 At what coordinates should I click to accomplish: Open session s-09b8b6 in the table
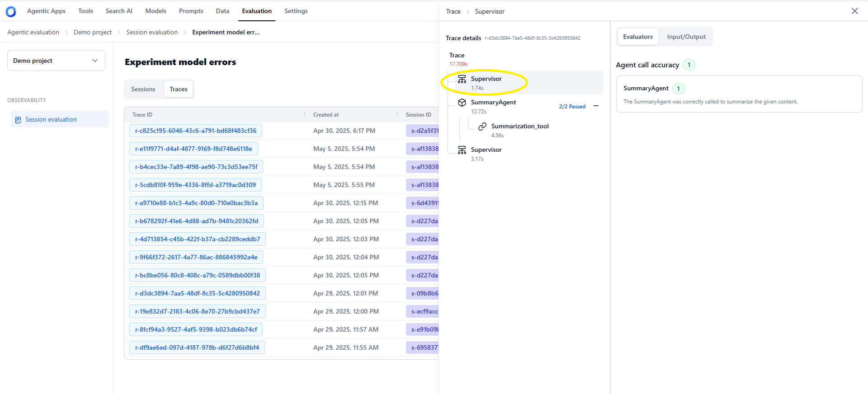coord(422,293)
